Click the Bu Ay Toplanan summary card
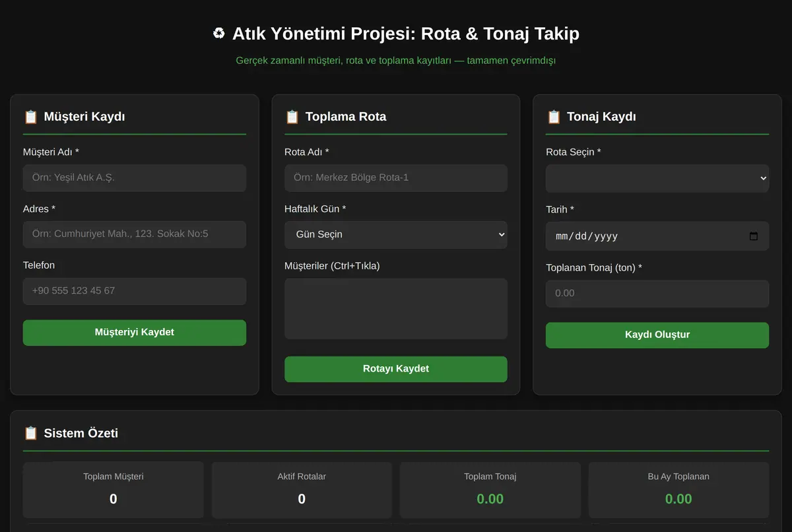Image resolution: width=792 pixels, height=532 pixels. point(678,490)
